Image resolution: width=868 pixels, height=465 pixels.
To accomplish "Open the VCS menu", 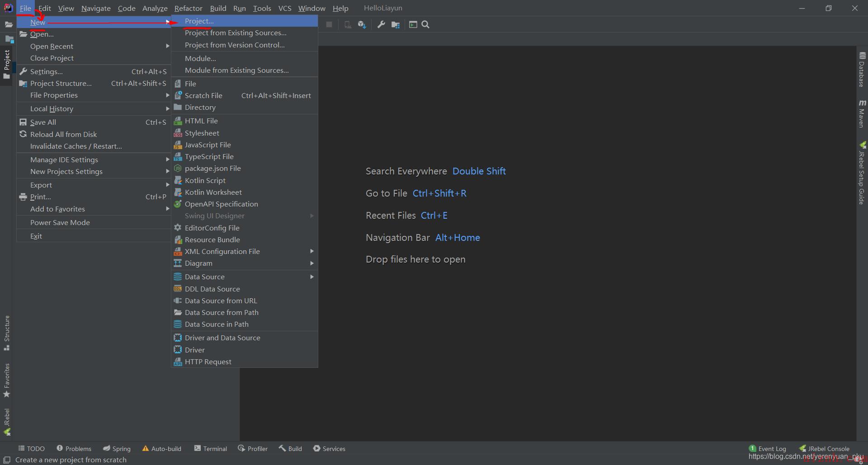I will click(x=284, y=8).
